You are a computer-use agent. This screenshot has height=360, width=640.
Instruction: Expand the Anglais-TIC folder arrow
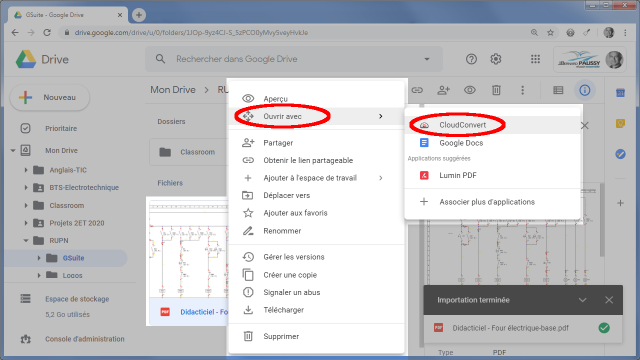tap(26, 170)
